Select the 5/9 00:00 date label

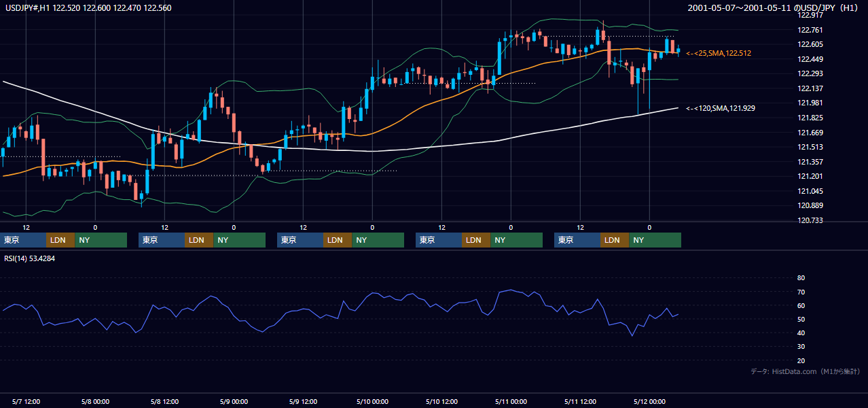point(234,401)
